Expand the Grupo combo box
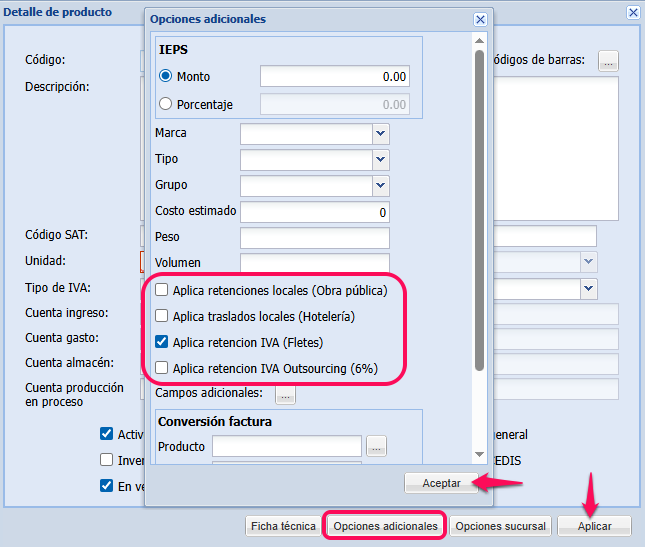645x547 pixels. point(380,185)
